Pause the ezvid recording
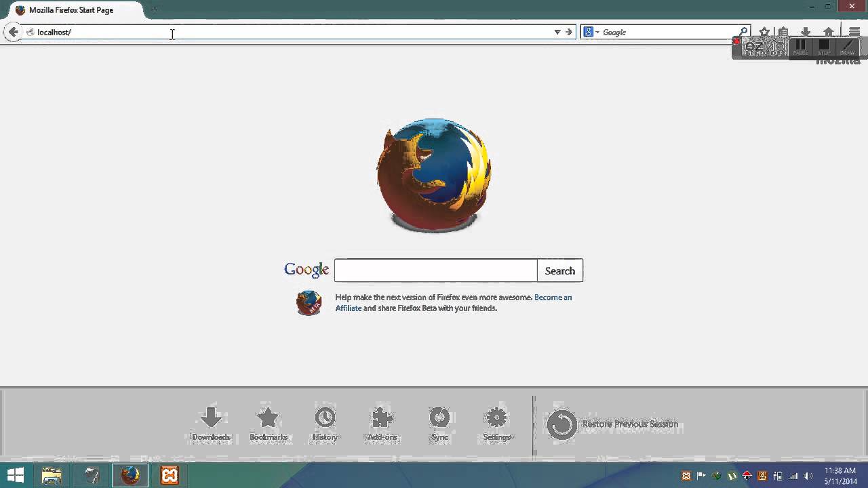The width and height of the screenshot is (868, 488). point(800,48)
